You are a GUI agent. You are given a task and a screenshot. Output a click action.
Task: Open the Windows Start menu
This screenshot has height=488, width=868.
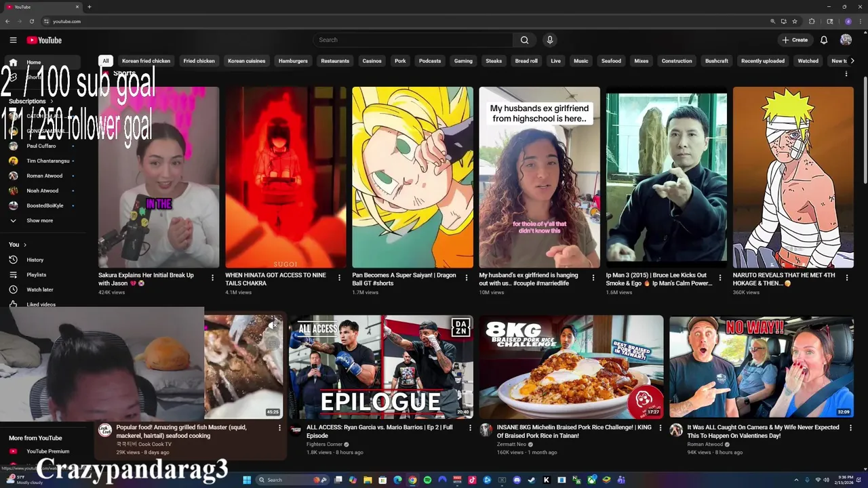(x=247, y=480)
